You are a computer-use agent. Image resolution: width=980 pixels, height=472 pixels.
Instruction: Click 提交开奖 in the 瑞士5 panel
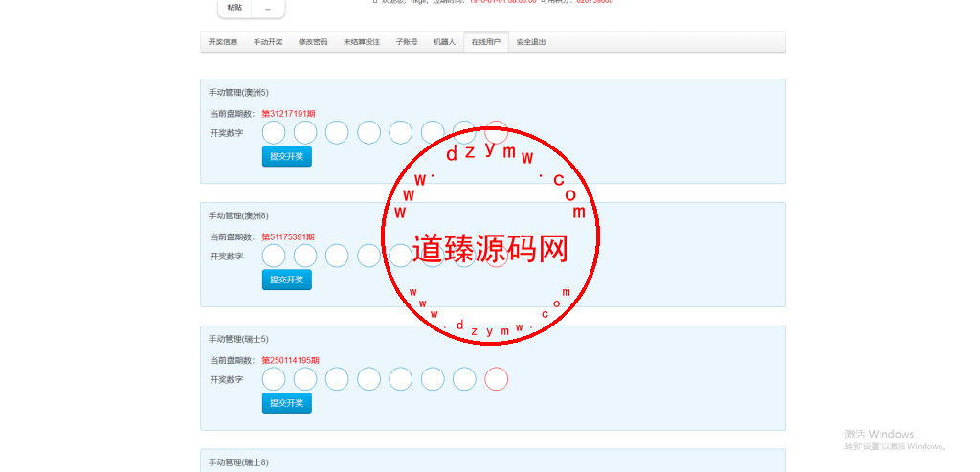286,403
